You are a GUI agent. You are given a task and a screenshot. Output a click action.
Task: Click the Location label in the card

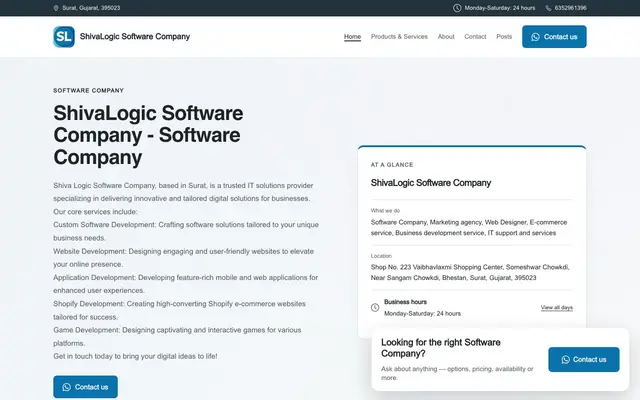click(x=381, y=256)
